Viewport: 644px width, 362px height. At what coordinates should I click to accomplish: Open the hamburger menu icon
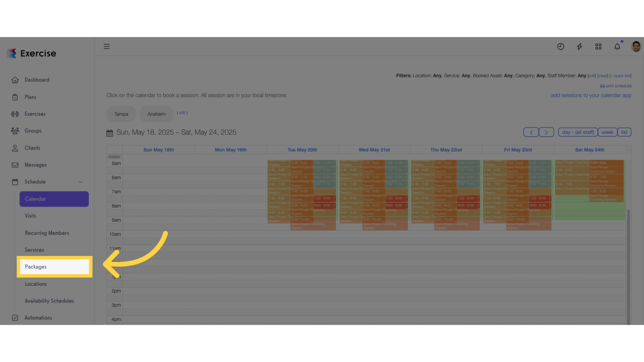(x=107, y=46)
